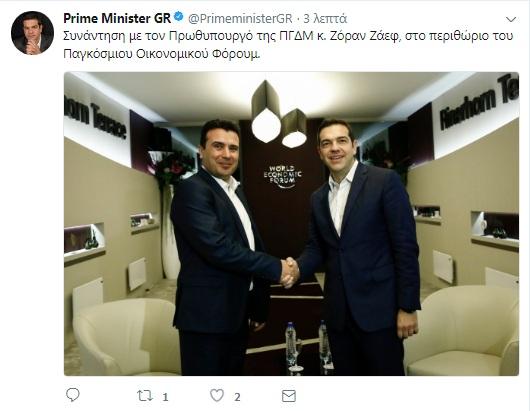Click the Prime Minister GR display name
530x411 pixels.
(117, 18)
